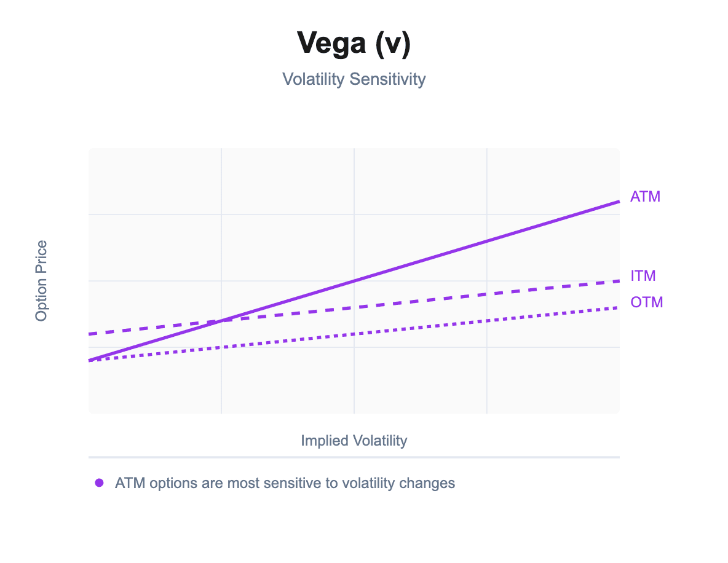Screen dimensions: 728x563
Task: Select the ATM series label
Action: pyautogui.click(x=645, y=197)
